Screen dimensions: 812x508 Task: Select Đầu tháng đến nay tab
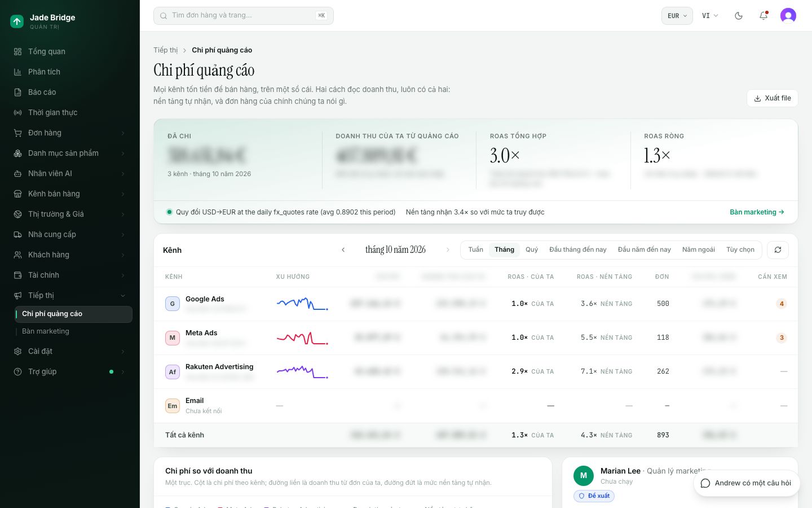coord(578,249)
